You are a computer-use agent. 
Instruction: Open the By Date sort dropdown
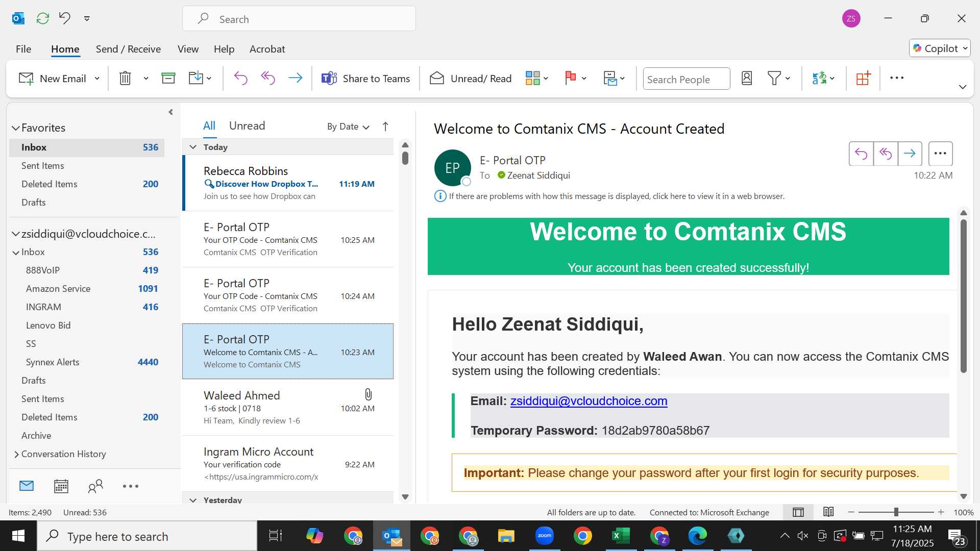348,127
